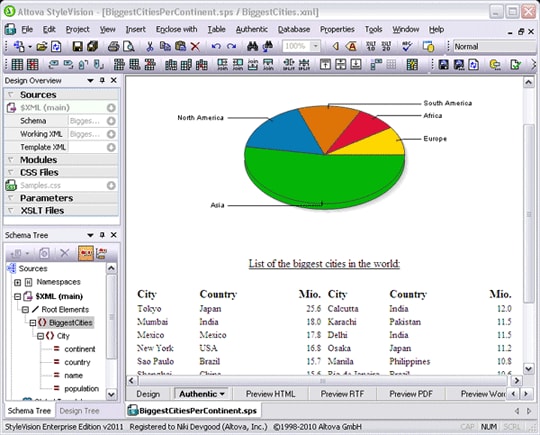540x435 pixels.
Task: Click the New Design toolbar icon
Action: (x=19, y=46)
